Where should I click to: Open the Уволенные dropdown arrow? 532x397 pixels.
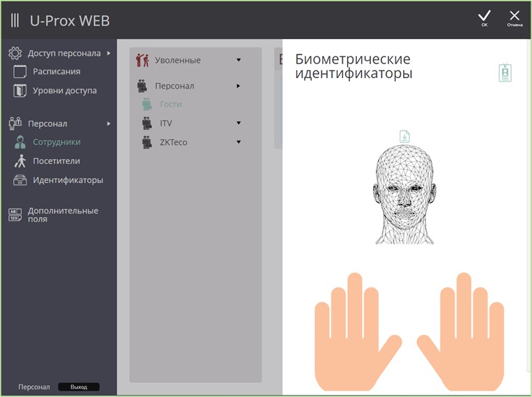238,60
